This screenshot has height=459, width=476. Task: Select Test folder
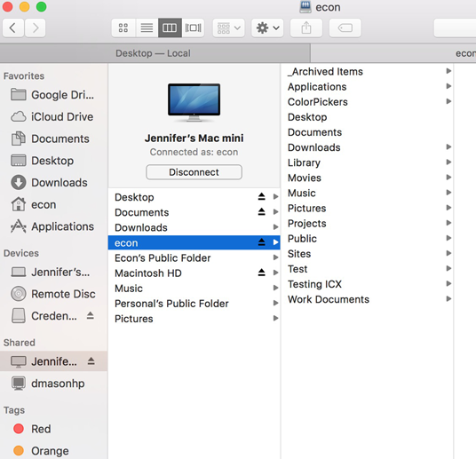click(368, 269)
